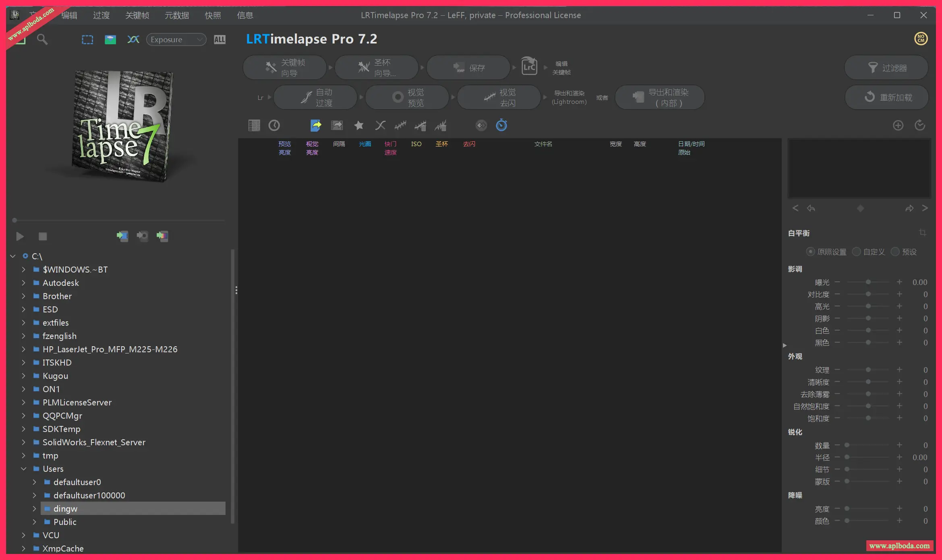Open the 信息 menu

point(245,15)
